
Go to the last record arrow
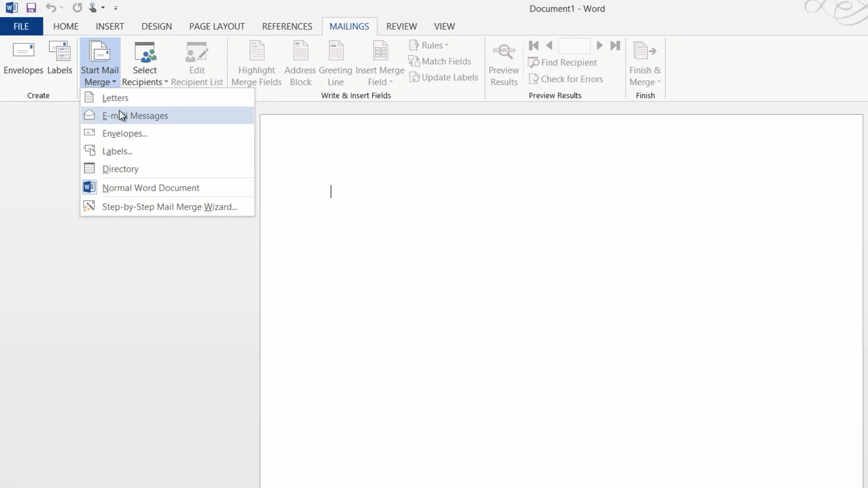click(615, 46)
